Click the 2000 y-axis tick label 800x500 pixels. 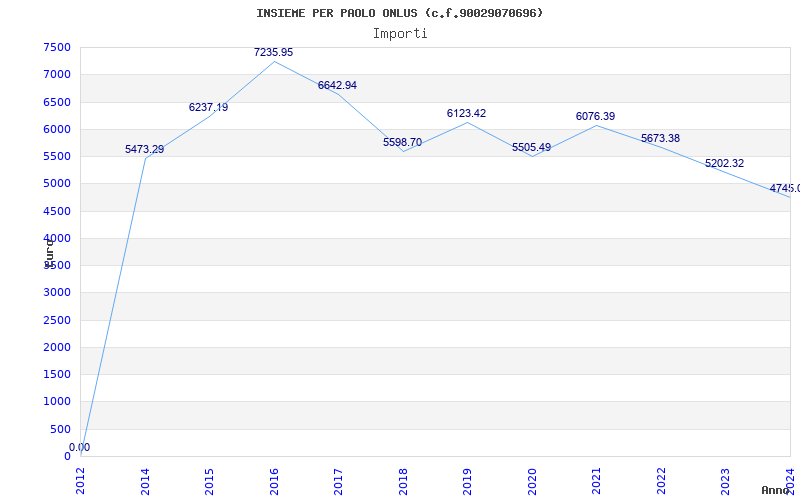[57, 347]
